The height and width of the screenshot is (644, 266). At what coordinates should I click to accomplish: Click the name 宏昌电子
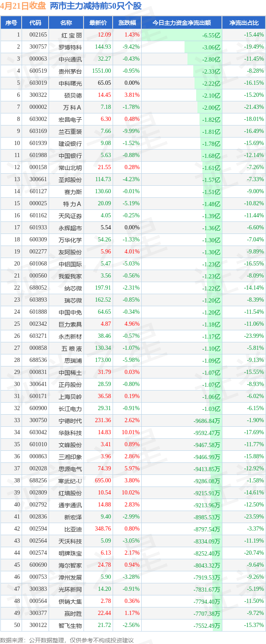[x=70, y=119]
